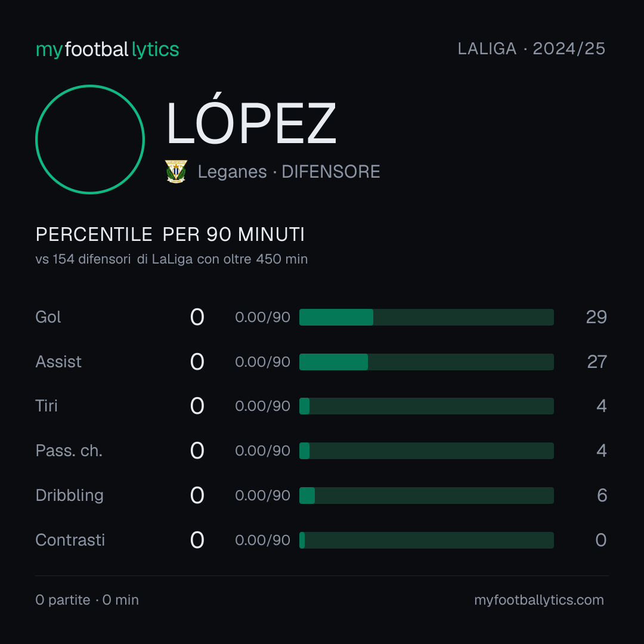Select the Assist percentile bar

pyautogui.click(x=426, y=362)
